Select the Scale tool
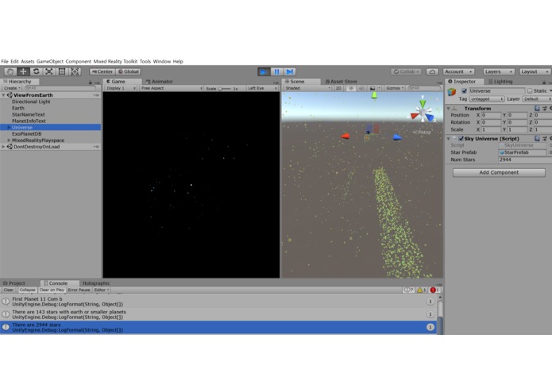Image resolution: width=552 pixels, height=392 pixels. point(49,71)
